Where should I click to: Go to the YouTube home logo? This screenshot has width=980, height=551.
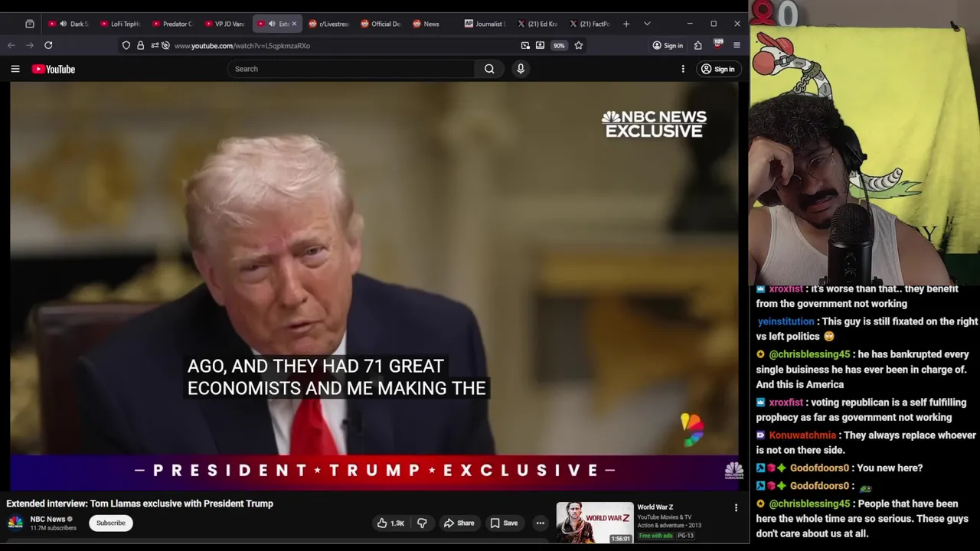(54, 69)
